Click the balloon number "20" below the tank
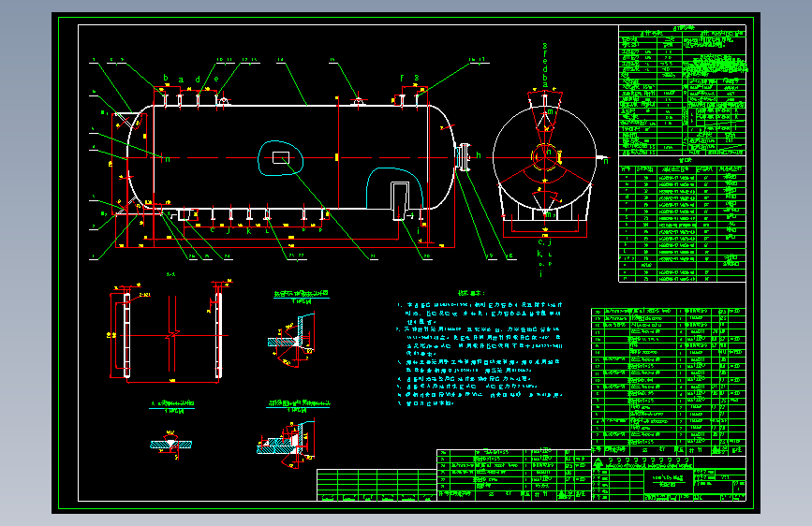 (427, 256)
